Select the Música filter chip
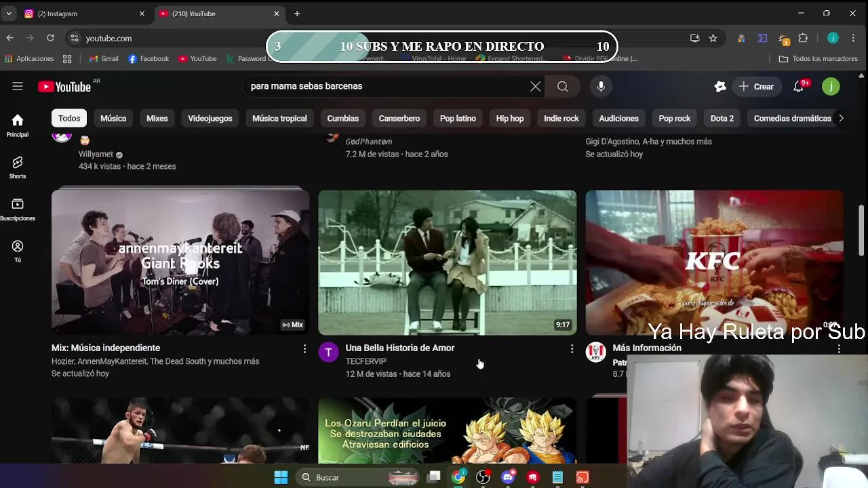 (113, 118)
